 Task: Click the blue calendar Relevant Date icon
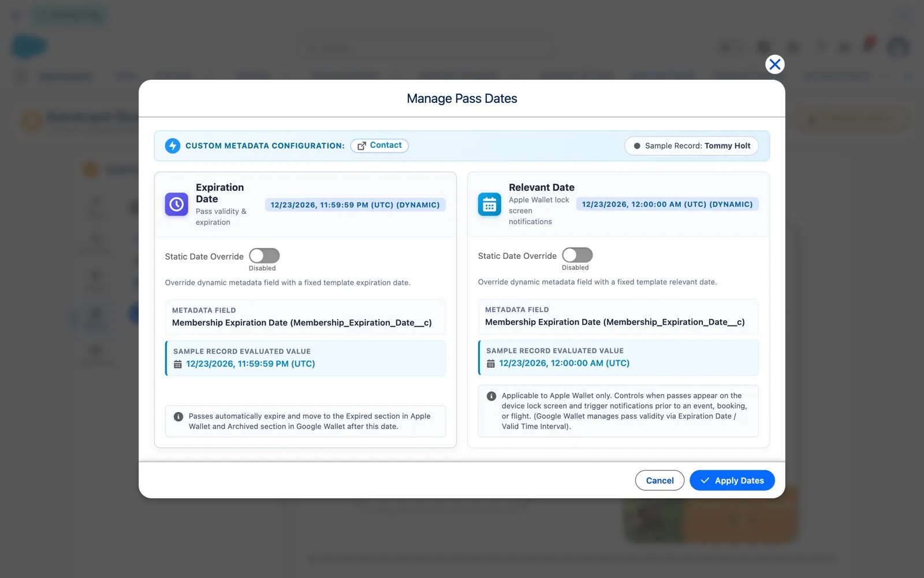click(x=490, y=204)
